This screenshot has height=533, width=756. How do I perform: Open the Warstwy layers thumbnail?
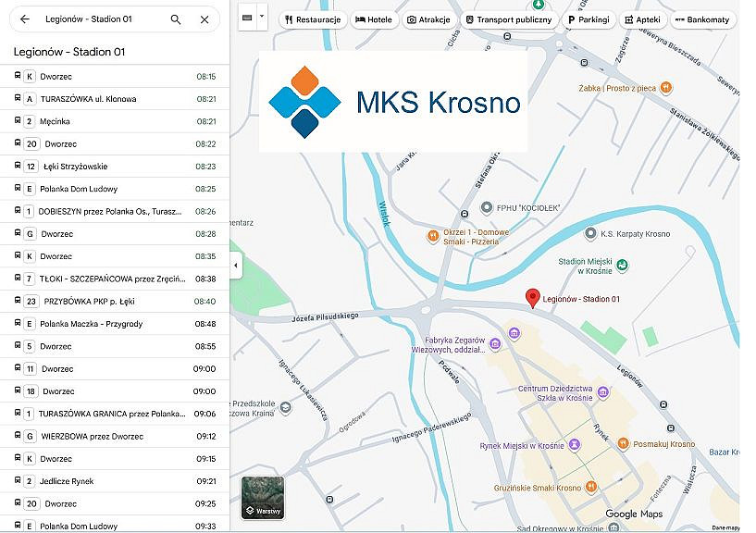[263, 497]
